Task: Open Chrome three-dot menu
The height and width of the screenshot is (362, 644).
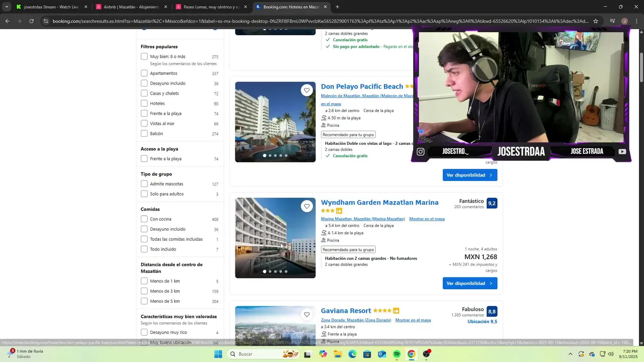Action: click(636, 21)
